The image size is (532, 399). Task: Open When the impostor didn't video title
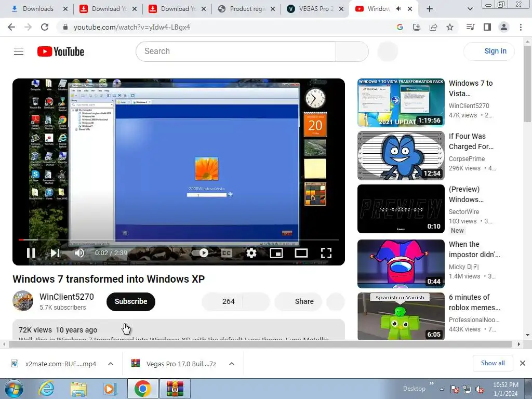tap(474, 249)
